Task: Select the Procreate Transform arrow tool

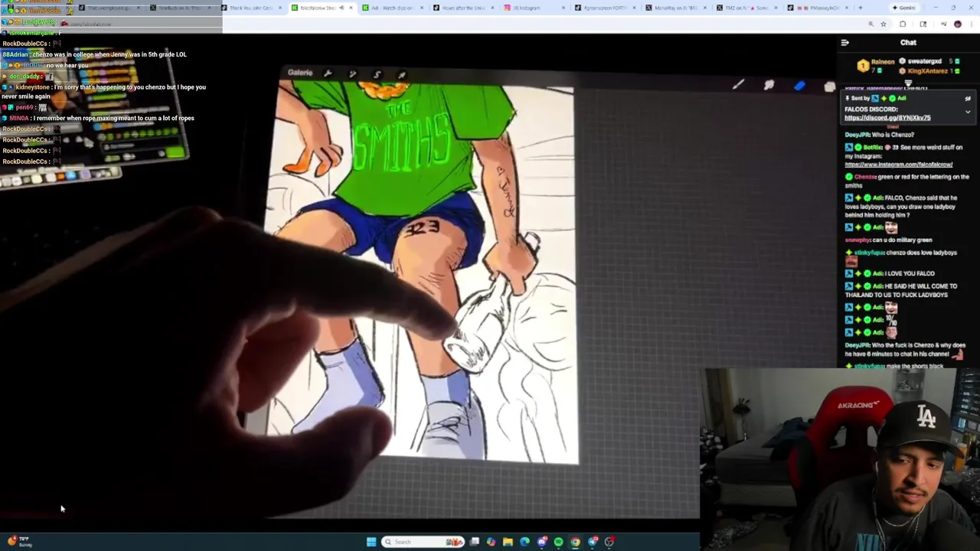Action: tap(401, 75)
